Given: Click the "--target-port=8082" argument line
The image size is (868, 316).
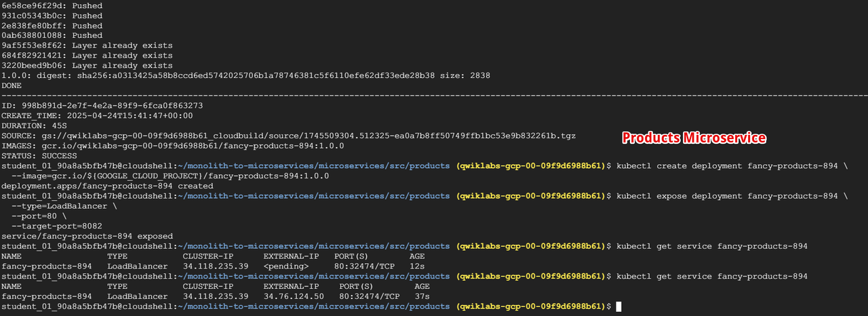Looking at the screenshot, I should (57, 226).
